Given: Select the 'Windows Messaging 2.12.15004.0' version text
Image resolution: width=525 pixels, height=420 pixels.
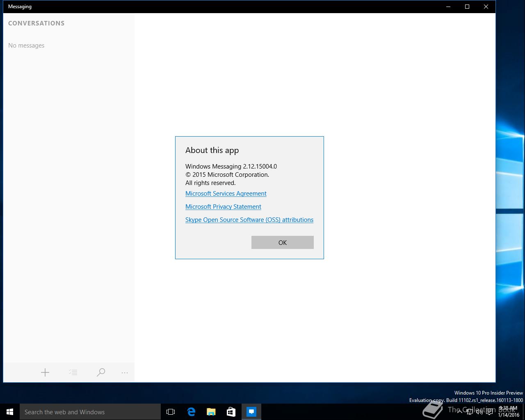Looking at the screenshot, I should (x=231, y=167).
